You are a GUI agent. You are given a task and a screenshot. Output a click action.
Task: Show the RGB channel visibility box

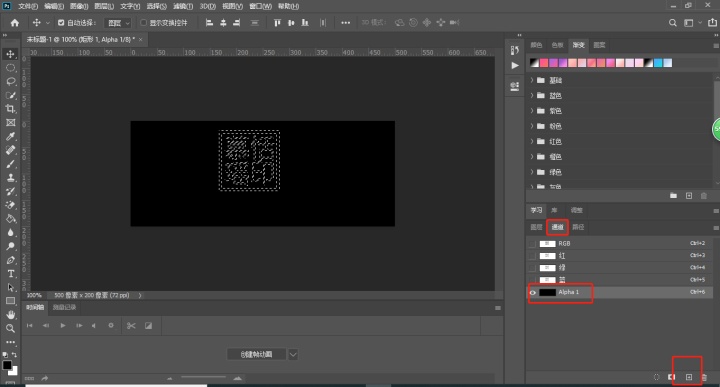[532, 244]
